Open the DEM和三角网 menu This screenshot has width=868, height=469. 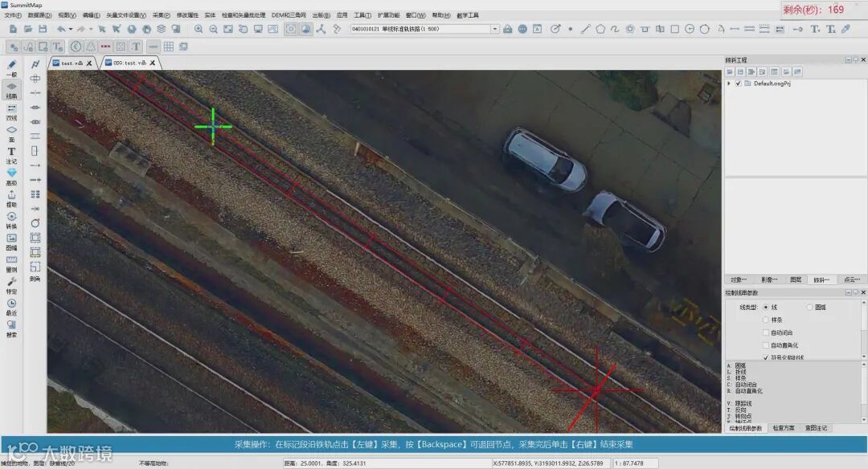tap(289, 15)
